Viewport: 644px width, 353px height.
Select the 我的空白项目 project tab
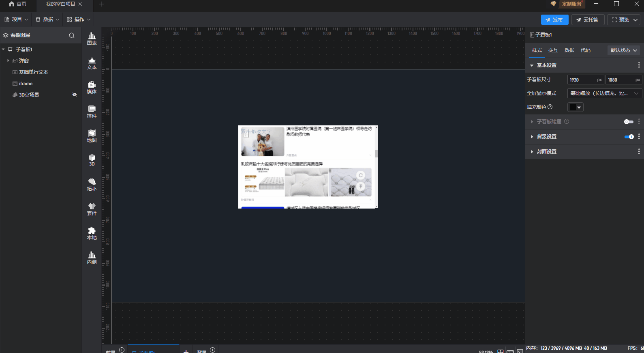[60, 4]
